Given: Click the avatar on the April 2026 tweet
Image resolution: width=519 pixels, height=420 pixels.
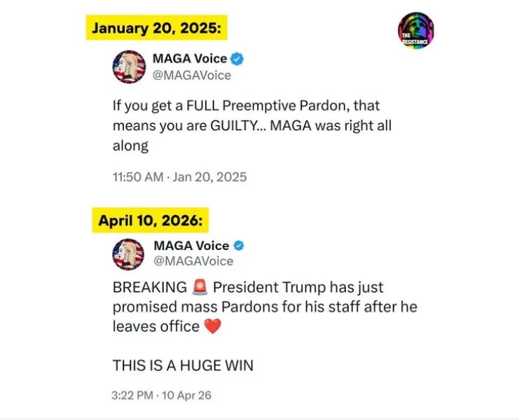Looking at the screenshot, I should coord(129,253).
